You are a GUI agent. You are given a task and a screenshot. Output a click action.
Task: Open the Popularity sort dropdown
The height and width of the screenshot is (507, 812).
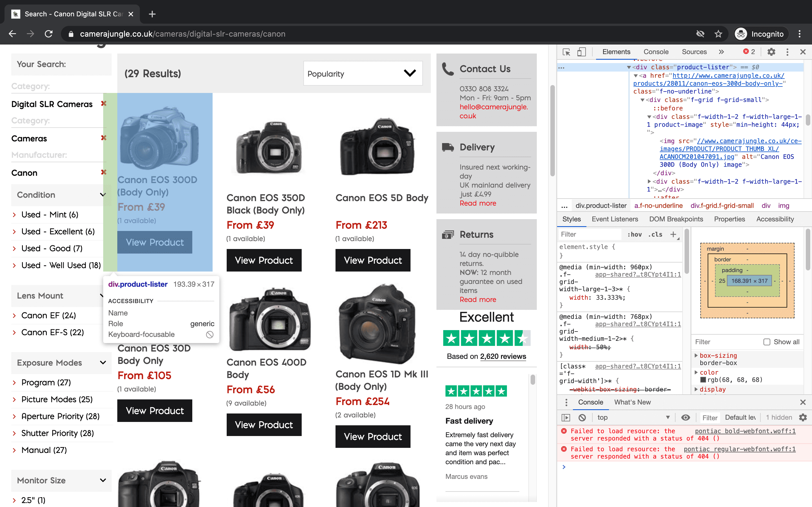pyautogui.click(x=363, y=74)
